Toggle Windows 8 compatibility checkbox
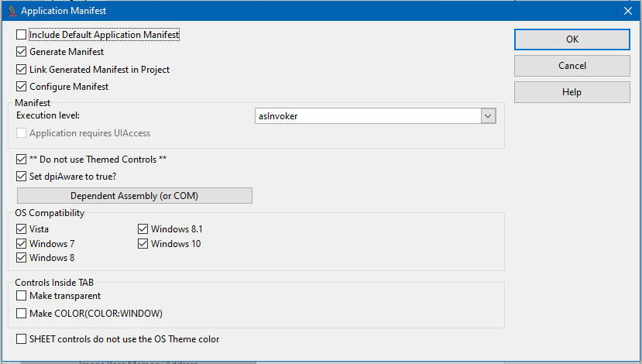Image resolution: width=642 pixels, height=364 pixels. click(21, 258)
